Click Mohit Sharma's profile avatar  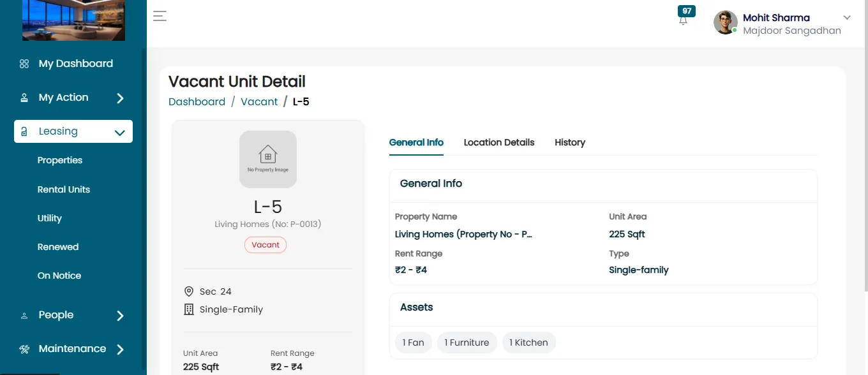[x=726, y=22]
